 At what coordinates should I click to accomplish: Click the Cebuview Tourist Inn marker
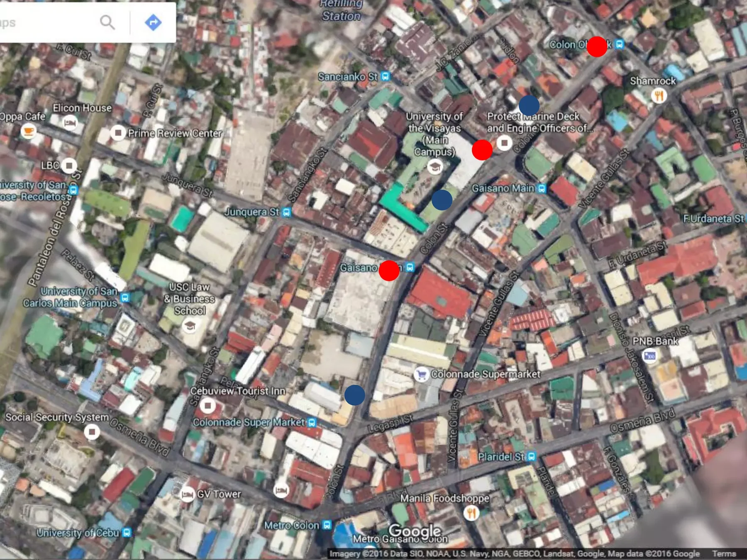coord(207,405)
